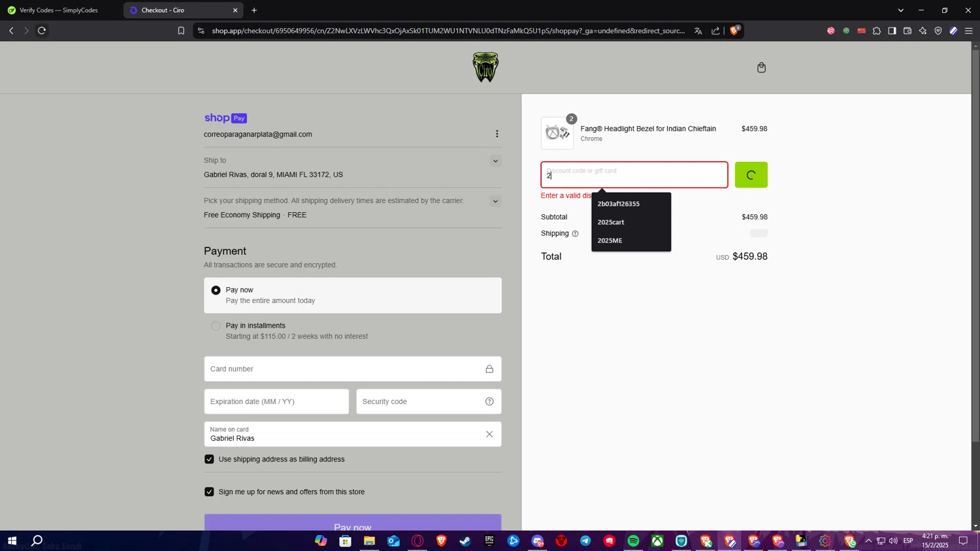Focus the discount code input field
Screen dimensions: 980x551
point(634,175)
